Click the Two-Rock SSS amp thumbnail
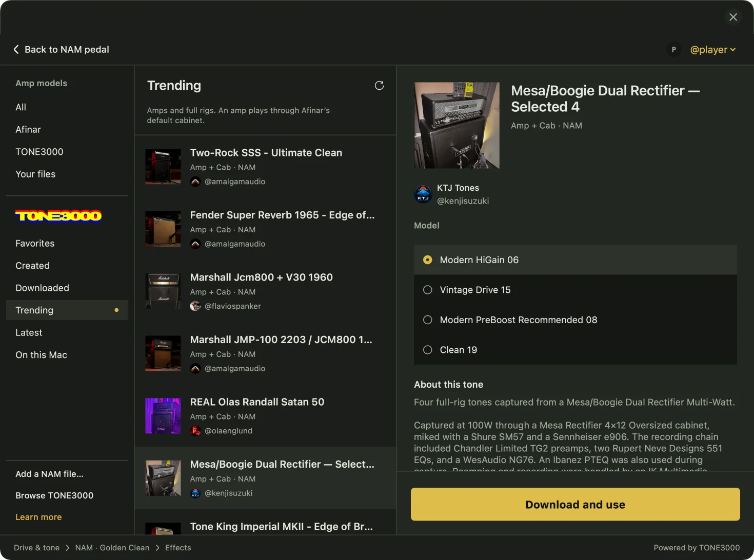This screenshot has height=560, width=754. [163, 166]
